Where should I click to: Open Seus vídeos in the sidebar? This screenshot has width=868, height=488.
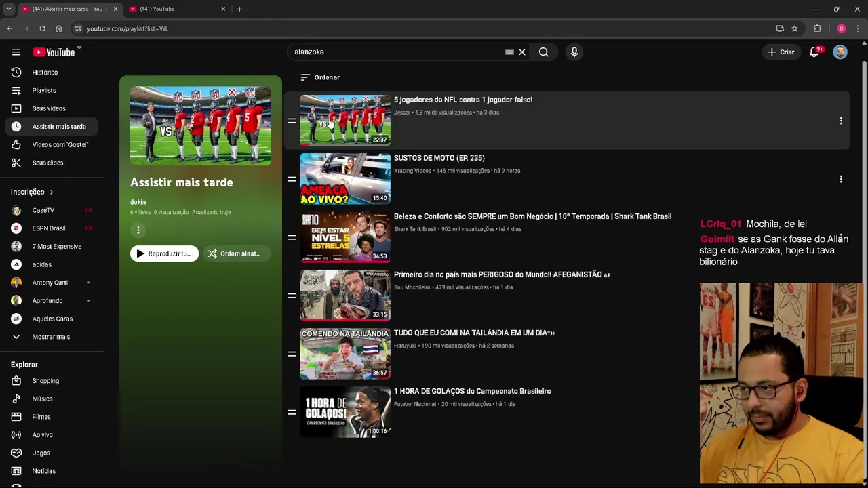[52, 108]
